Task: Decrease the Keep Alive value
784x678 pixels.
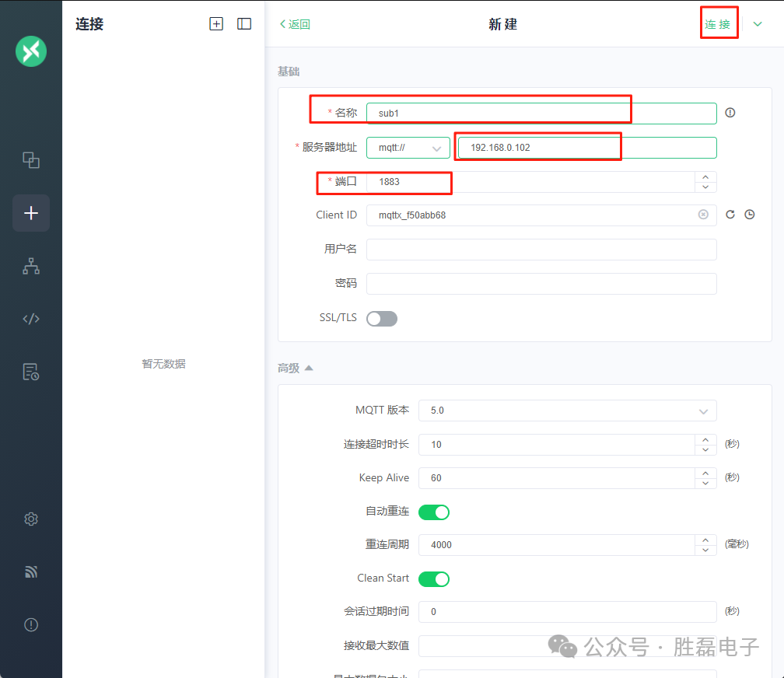Action: coord(705,483)
